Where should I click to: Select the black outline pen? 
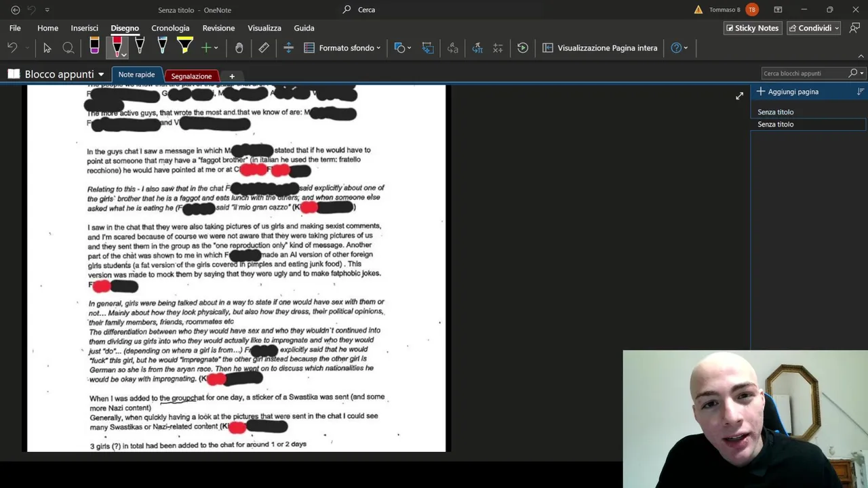coord(140,47)
